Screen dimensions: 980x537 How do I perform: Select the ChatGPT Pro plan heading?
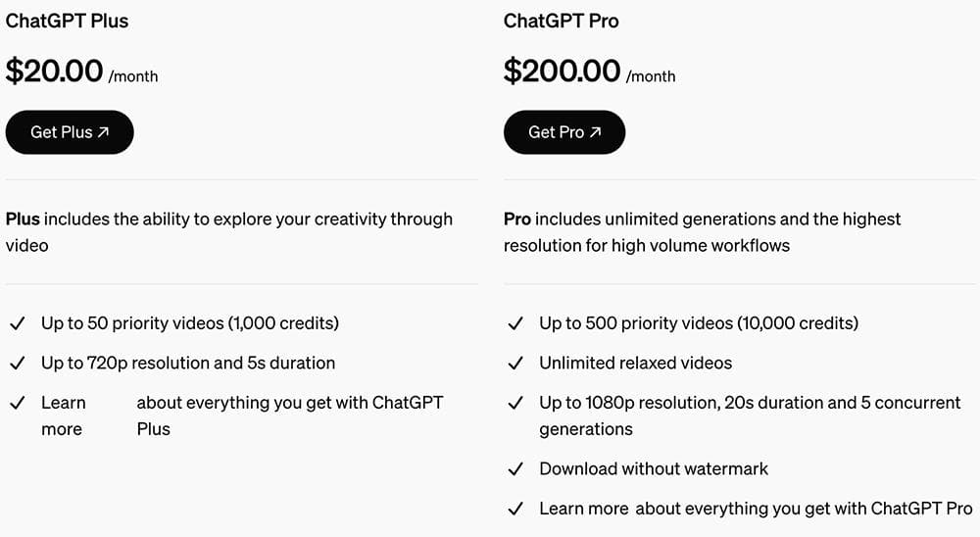pyautogui.click(x=561, y=21)
